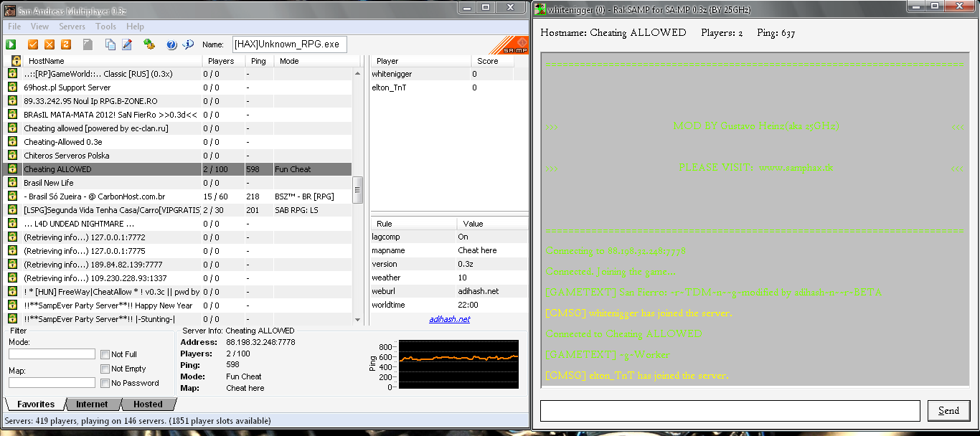Click the Server Properties pencil icon
Screen dimensions: 980x436
(127, 44)
